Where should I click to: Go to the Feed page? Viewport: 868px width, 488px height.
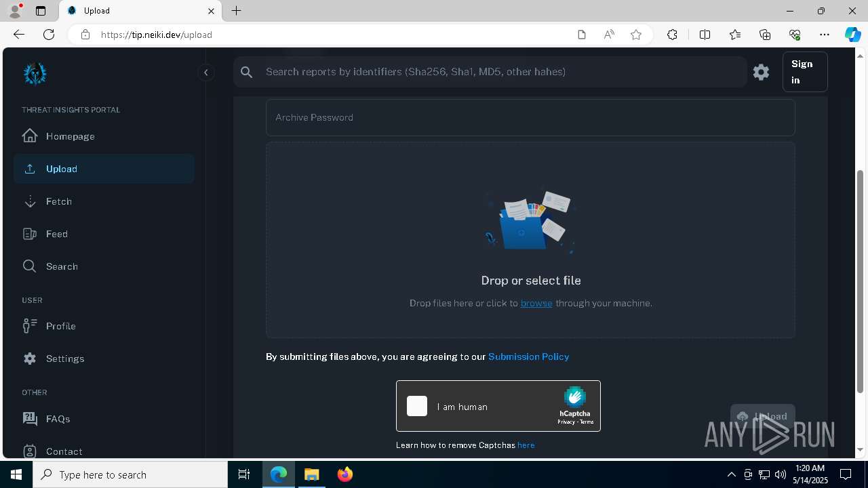(104, 234)
